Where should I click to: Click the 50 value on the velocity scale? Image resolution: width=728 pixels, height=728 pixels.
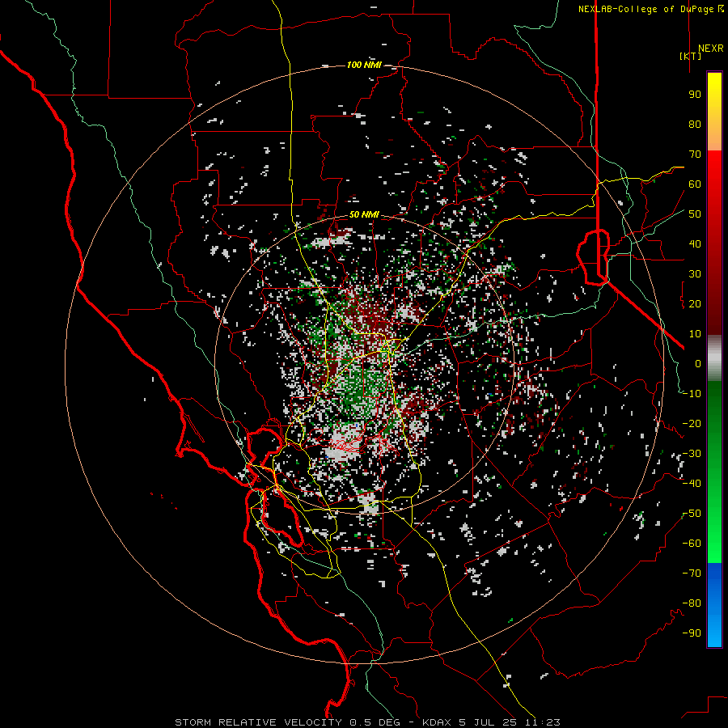[x=695, y=214]
